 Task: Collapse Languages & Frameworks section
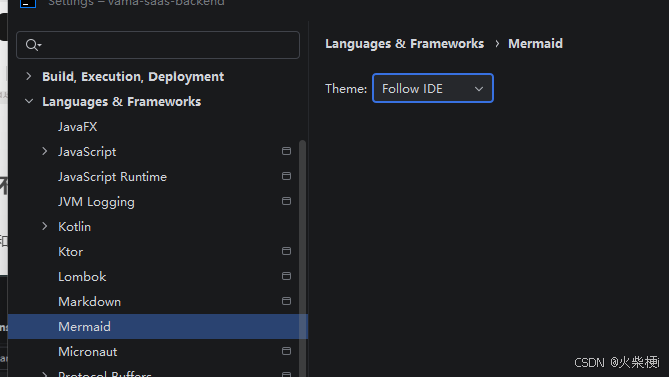29,102
